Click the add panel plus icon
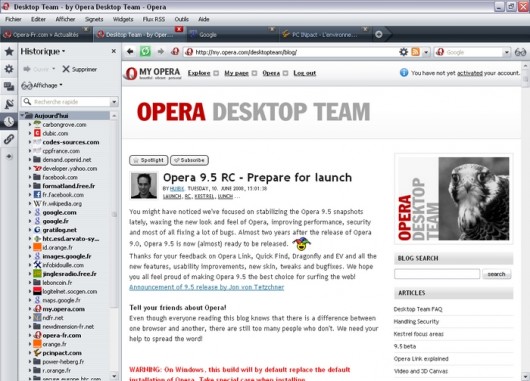Screen dimensions: 530x381 9,156
